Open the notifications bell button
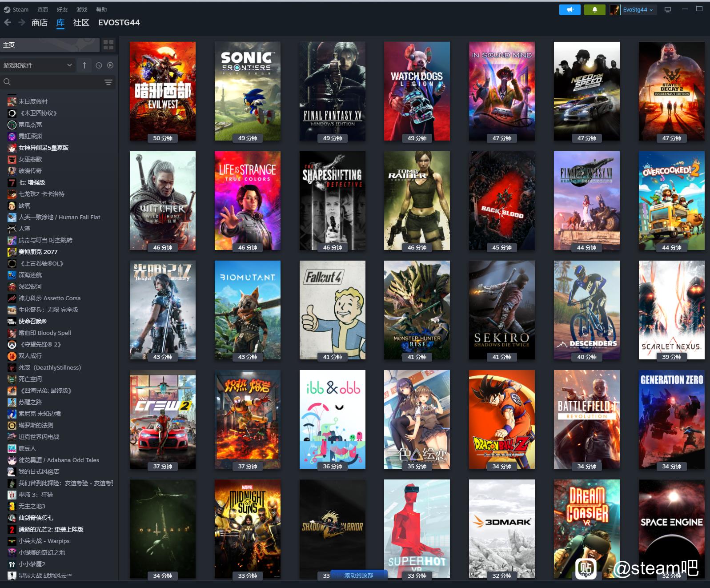The height and width of the screenshot is (588, 710). coord(594,9)
